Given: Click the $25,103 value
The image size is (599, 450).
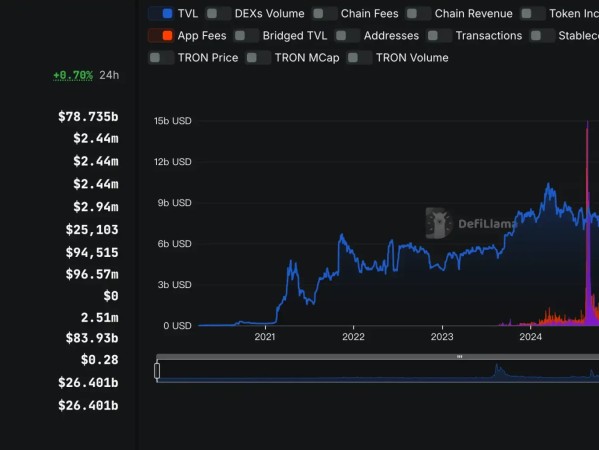Looking at the screenshot, I should (92, 230).
